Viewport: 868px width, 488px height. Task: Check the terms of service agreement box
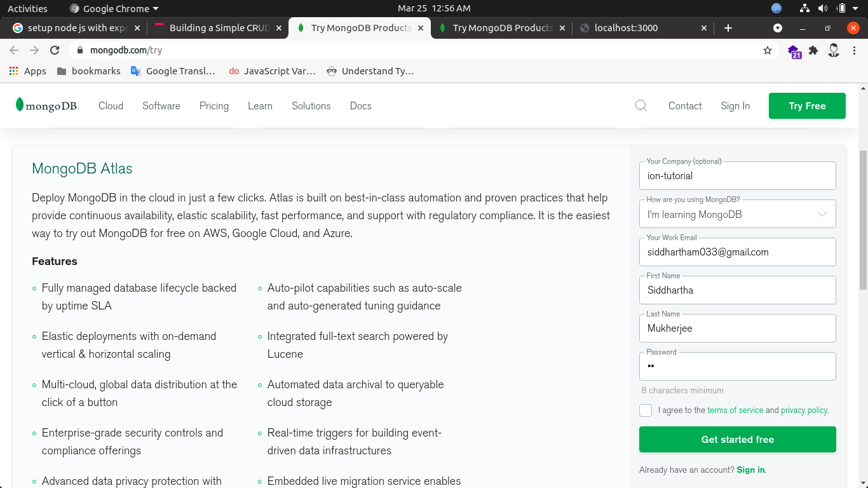point(646,410)
